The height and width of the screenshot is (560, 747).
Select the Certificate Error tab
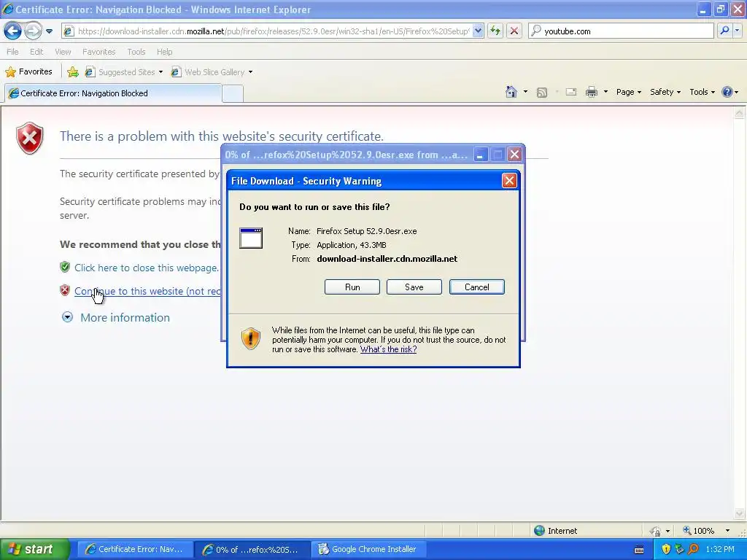[113, 93]
